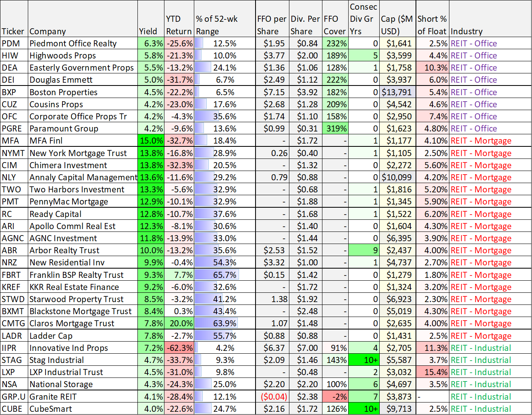Select the CUBE ticker cell

14,409
